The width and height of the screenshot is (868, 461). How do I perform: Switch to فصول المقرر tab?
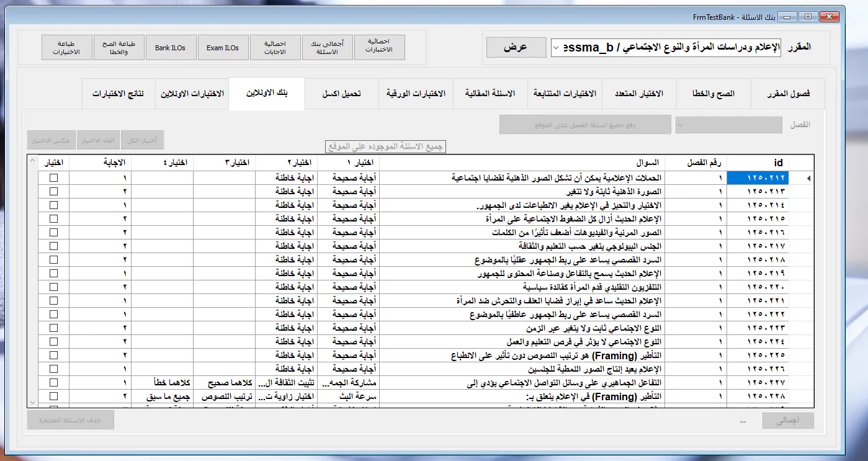point(788,94)
